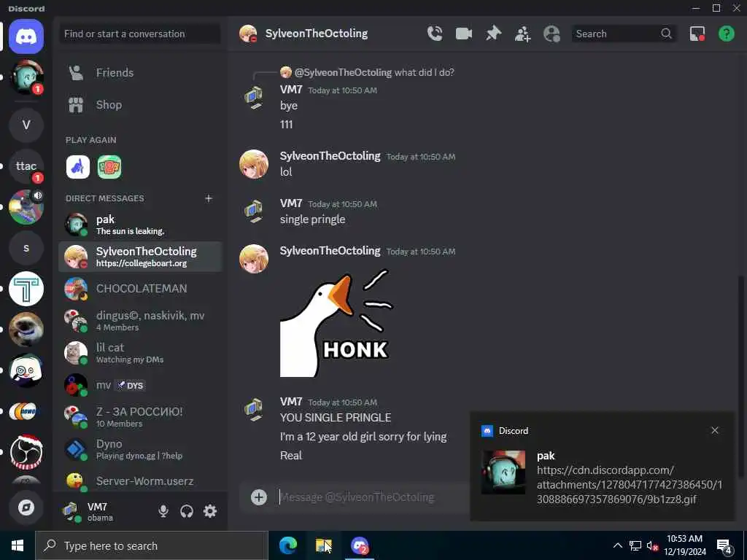Viewport: 747px width, 560px height.
Task: Open DM with pak
Action: [x=140, y=225]
